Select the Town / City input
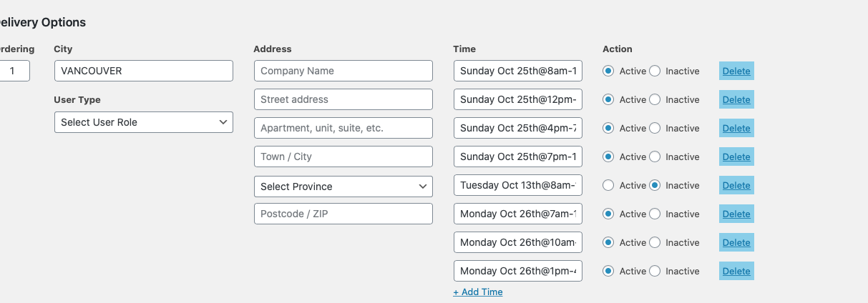 coord(343,157)
